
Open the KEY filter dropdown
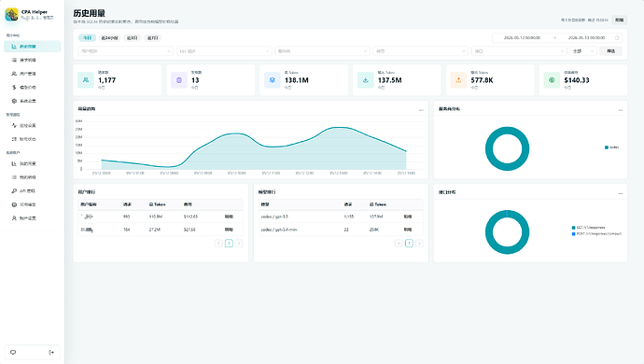224,51
